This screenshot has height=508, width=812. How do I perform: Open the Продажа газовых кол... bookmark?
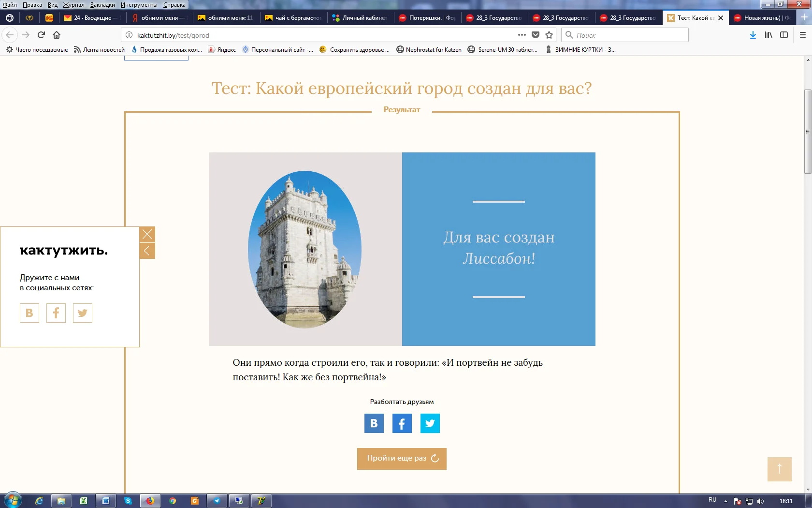point(166,49)
